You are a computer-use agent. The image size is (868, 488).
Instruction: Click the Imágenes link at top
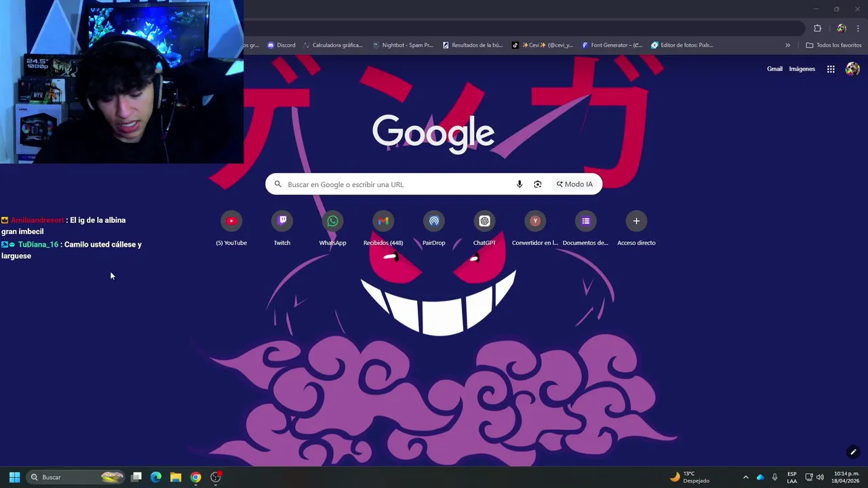pos(802,69)
